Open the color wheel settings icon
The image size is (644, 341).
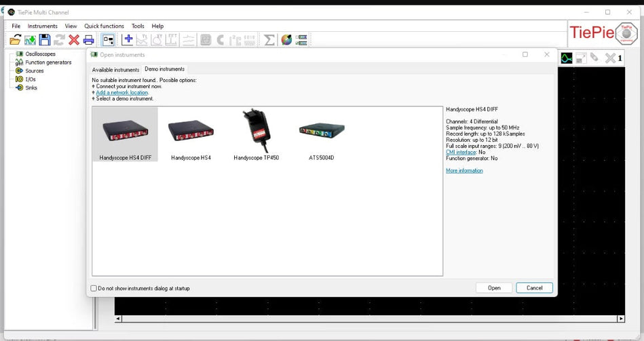click(x=286, y=40)
